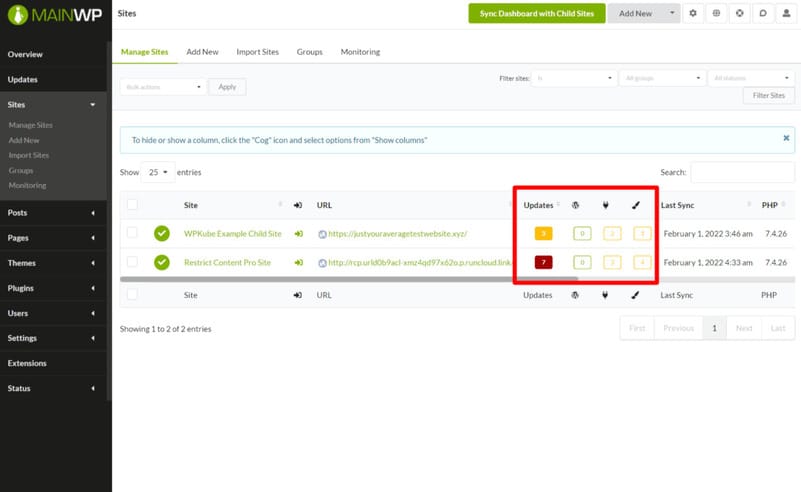Open the Bulk actions dropdown
The height and width of the screenshot is (492, 801).
(163, 87)
